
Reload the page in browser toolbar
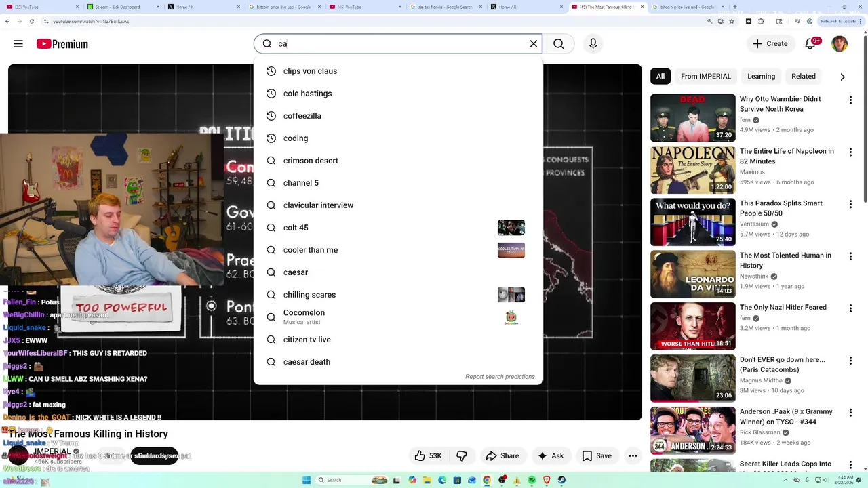(x=31, y=22)
